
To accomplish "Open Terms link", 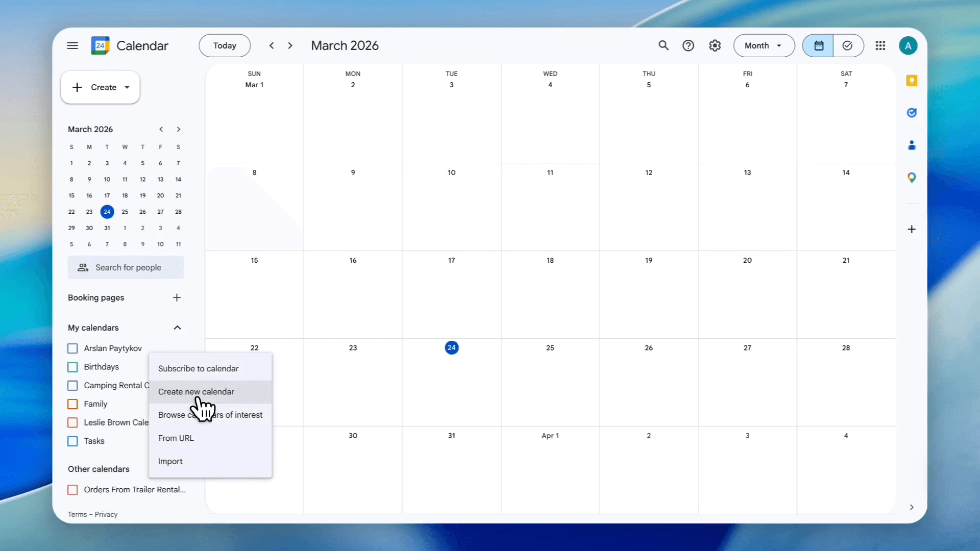I will click(77, 514).
